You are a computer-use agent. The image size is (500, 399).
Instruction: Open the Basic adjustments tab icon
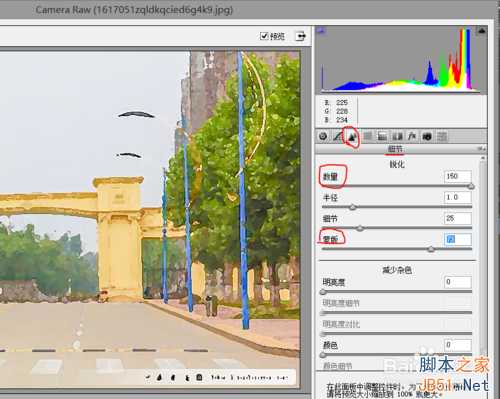coord(323,136)
